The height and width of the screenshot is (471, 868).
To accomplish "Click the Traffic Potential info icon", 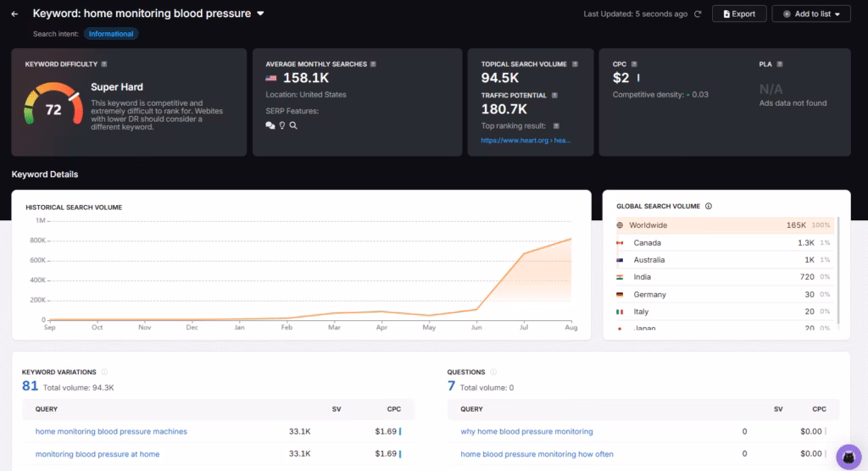I will [x=554, y=96].
